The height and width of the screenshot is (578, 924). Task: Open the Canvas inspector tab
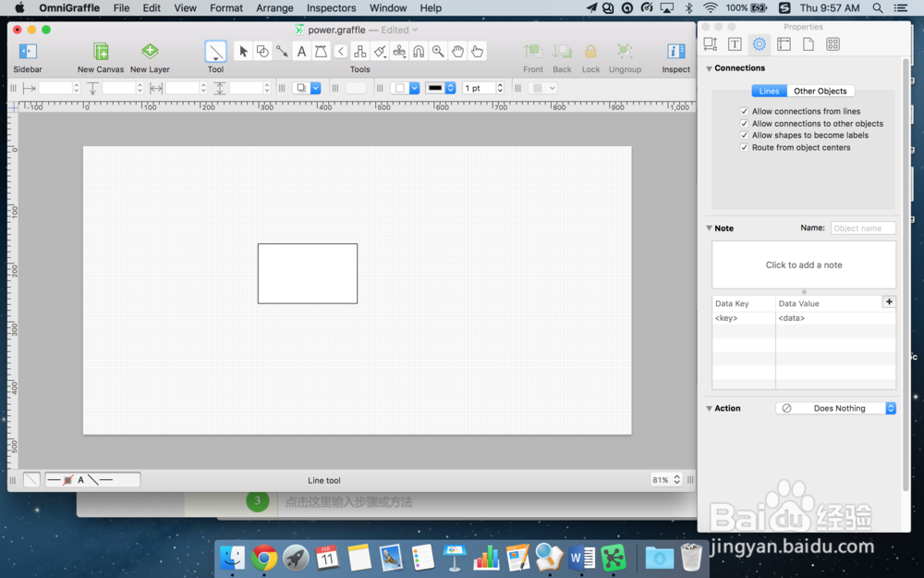[784, 44]
